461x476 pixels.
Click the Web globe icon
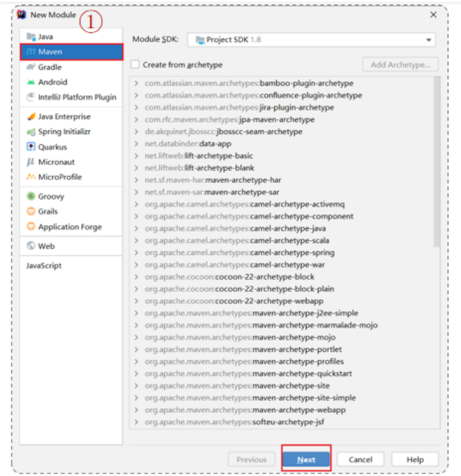pyautogui.click(x=31, y=246)
